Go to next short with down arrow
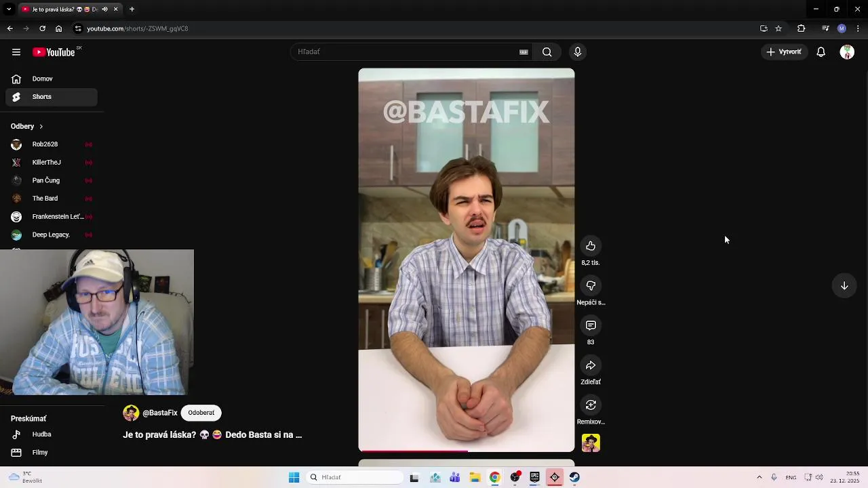The image size is (868, 488). [844, 286]
